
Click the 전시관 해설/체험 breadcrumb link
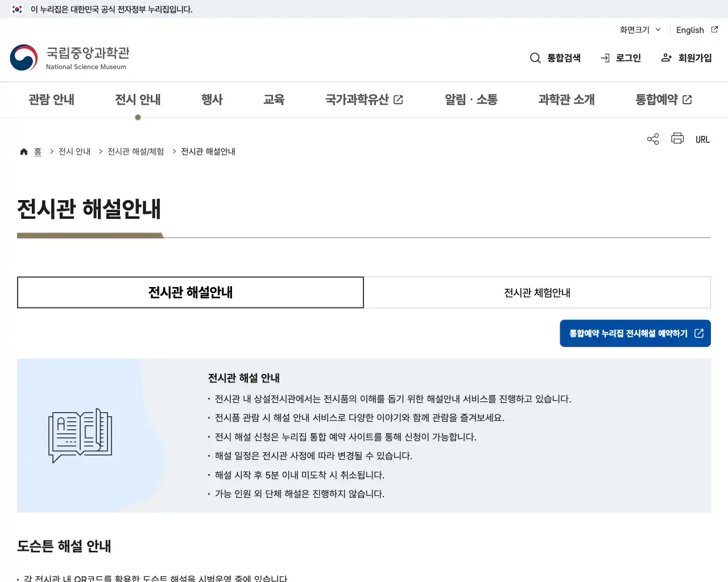[135, 151]
